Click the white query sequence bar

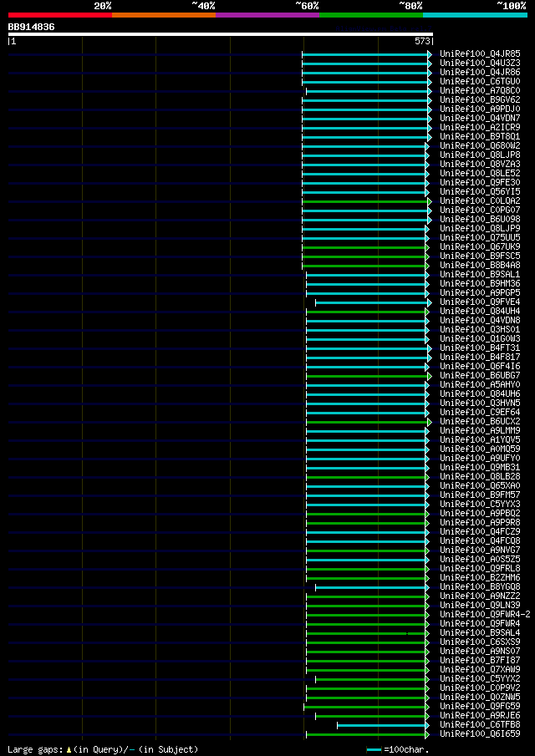221,34
